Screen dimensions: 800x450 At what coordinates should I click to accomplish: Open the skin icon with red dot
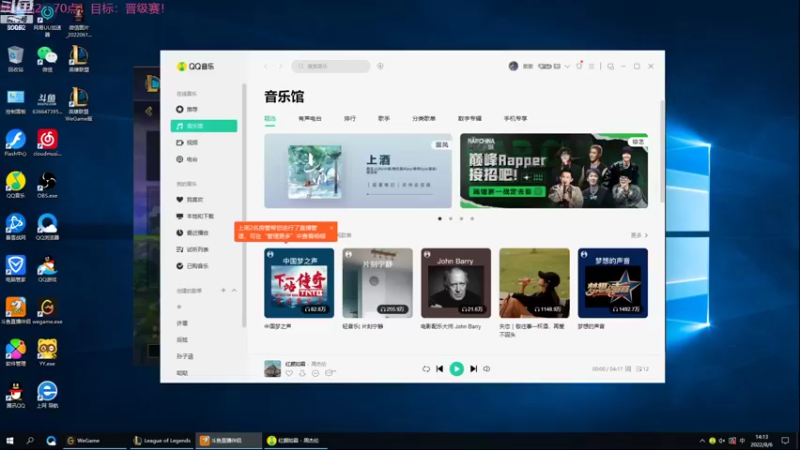[x=579, y=66]
